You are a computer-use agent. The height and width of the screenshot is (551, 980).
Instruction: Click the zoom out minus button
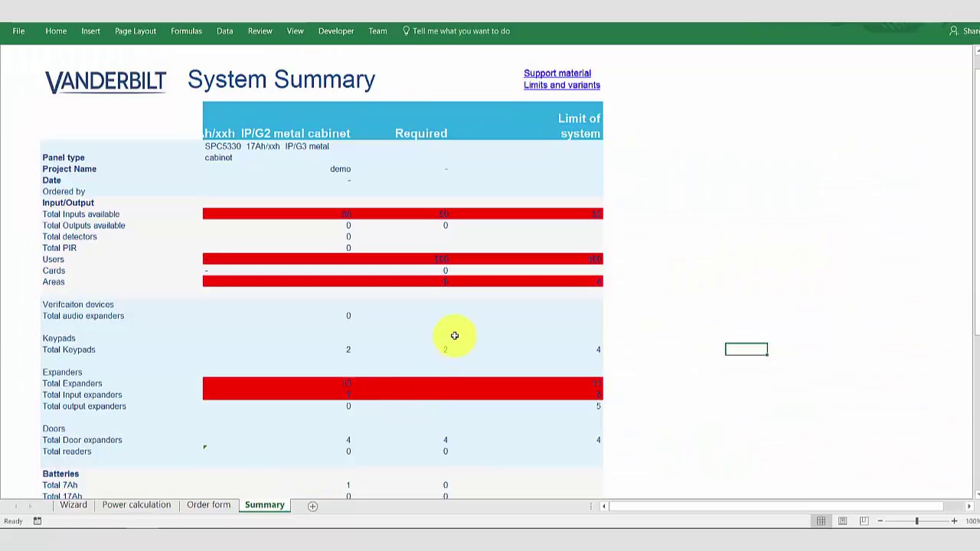(x=880, y=521)
